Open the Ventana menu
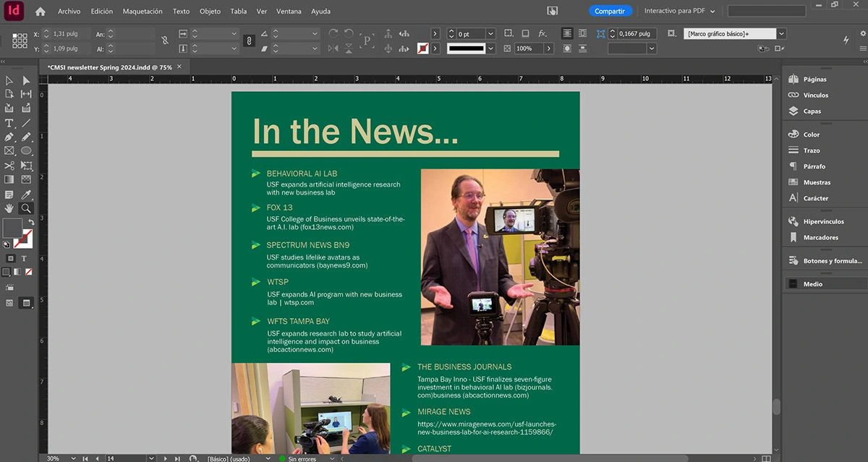 (289, 12)
